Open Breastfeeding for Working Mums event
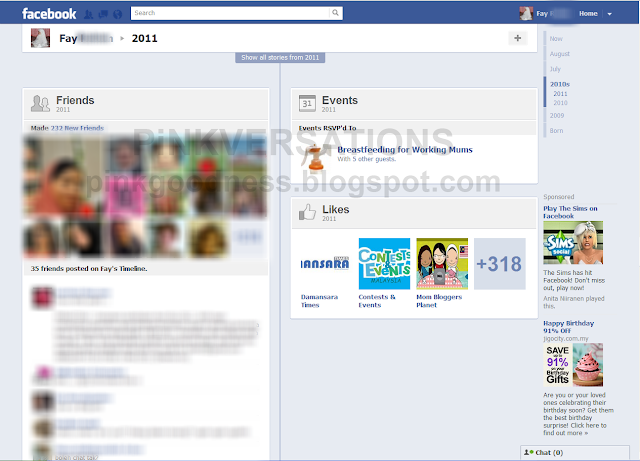 (405, 150)
